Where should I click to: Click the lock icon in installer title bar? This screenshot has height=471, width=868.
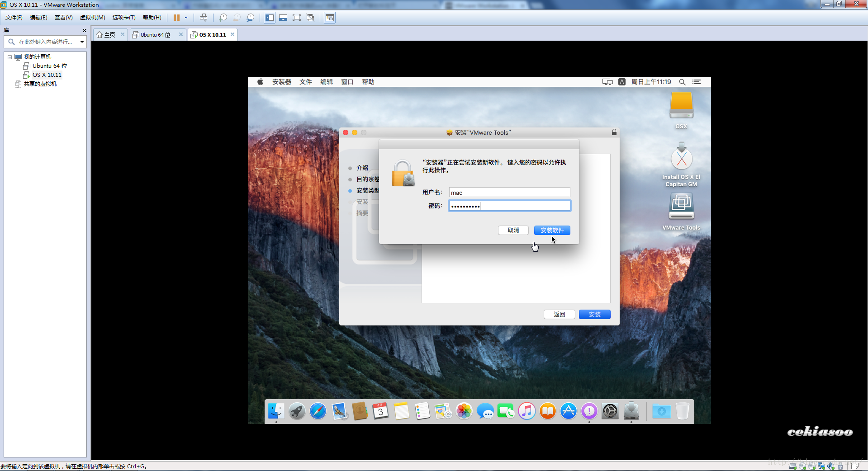click(x=614, y=132)
